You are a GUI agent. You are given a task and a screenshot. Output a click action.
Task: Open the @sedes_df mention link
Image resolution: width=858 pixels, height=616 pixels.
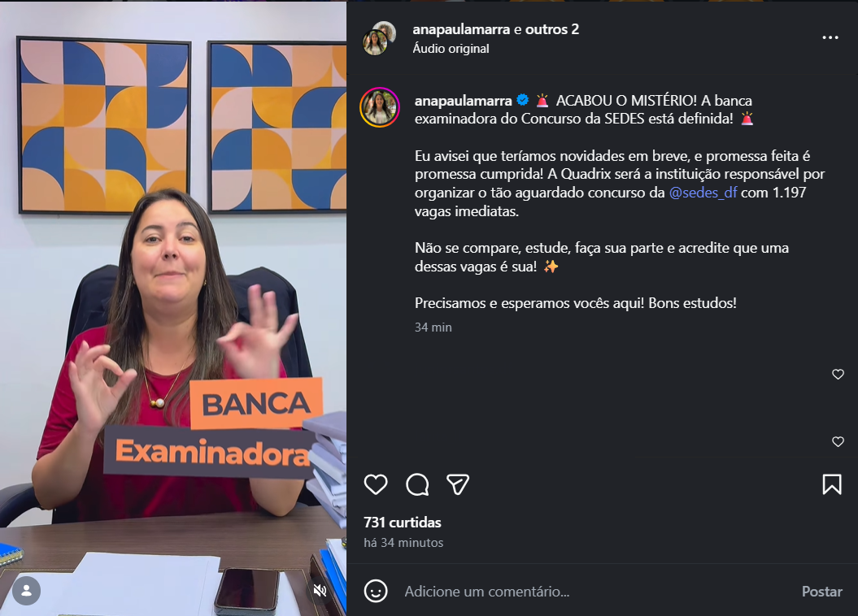pyautogui.click(x=703, y=193)
